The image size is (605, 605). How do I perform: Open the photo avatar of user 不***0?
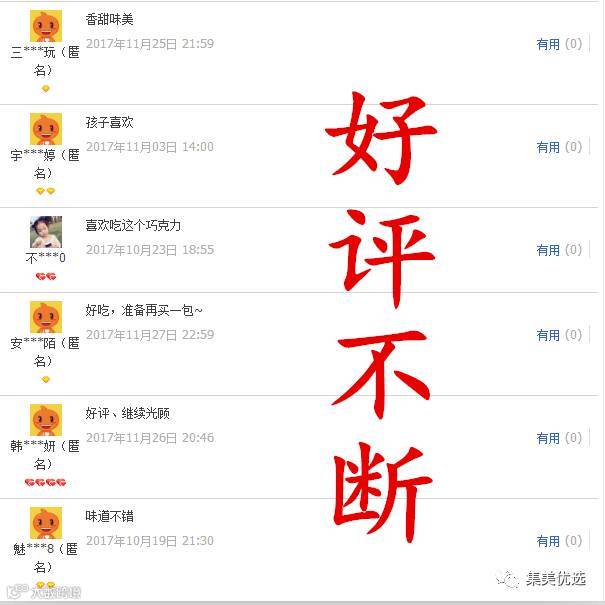(46, 232)
